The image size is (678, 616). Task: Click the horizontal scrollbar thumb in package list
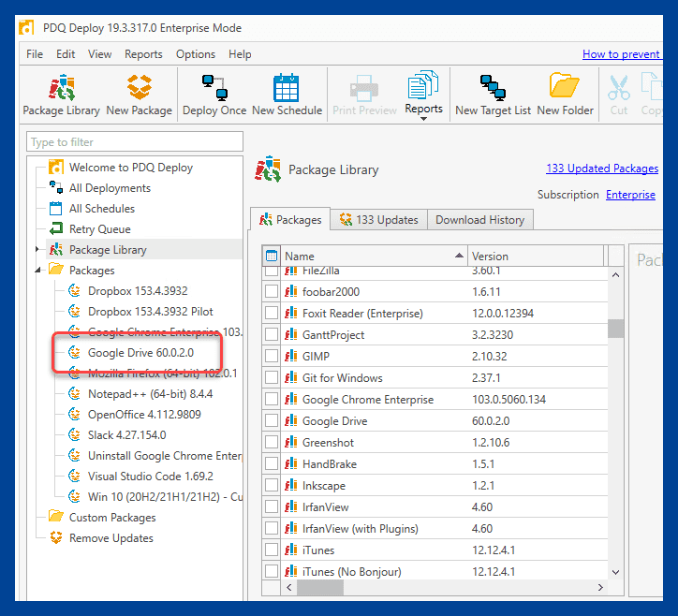click(x=320, y=587)
